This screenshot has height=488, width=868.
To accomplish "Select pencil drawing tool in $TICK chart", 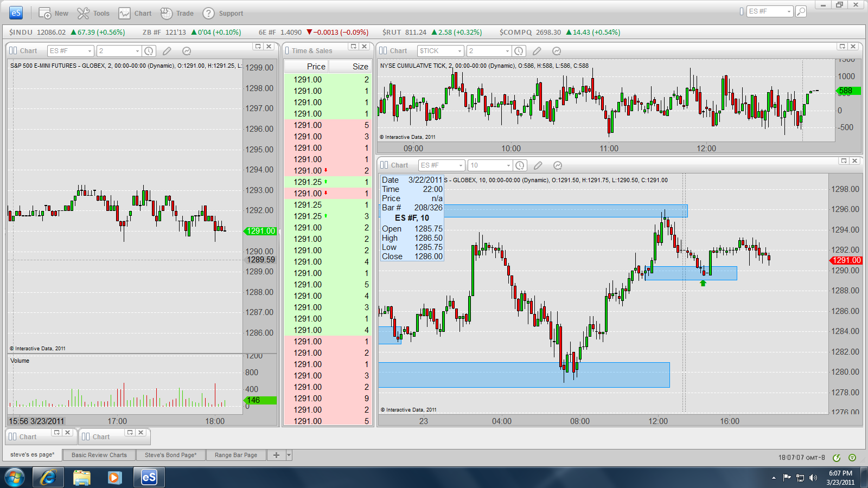I will point(537,51).
